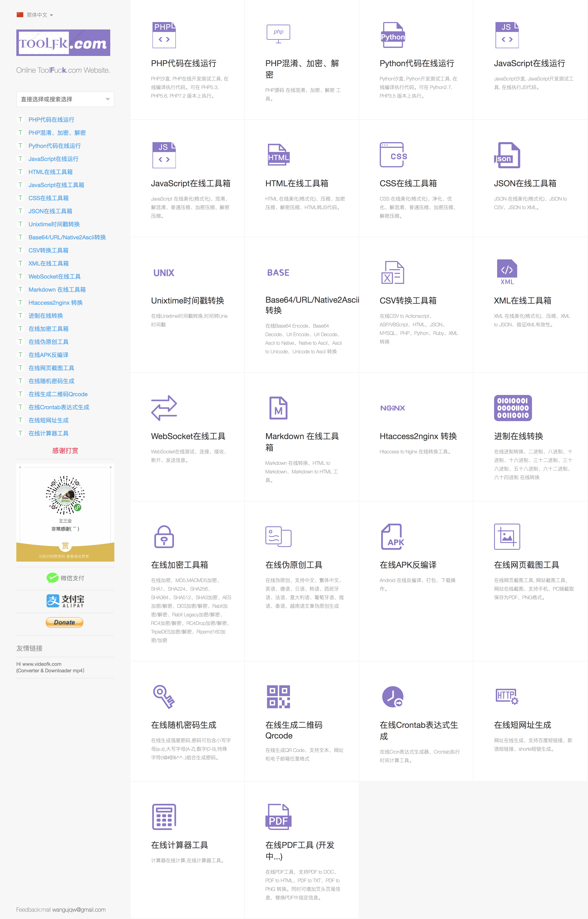Open the Python代码在线运行 tool icon
The image size is (588, 919).
(393, 35)
